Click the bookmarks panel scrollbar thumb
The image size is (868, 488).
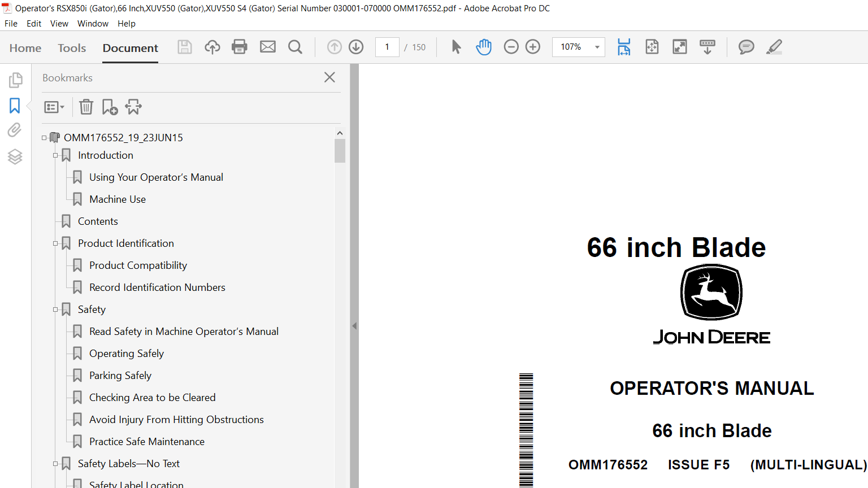tap(340, 151)
